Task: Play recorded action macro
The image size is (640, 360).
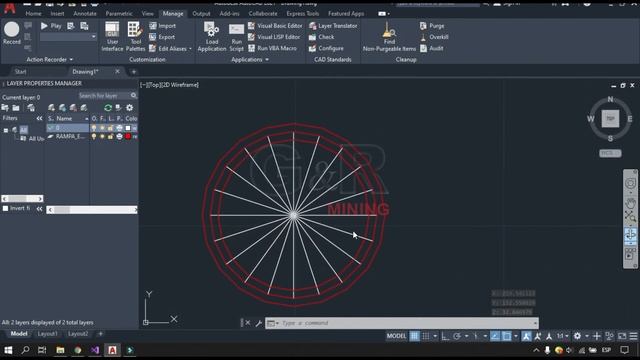Action: pyautogui.click(x=51, y=26)
